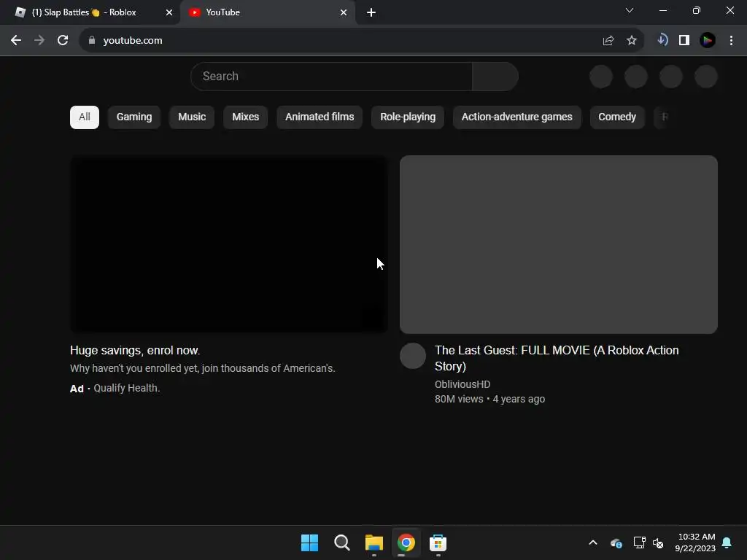Open the display tray icon next to the muted speaker
This screenshot has height=560, width=747.
tap(639, 542)
